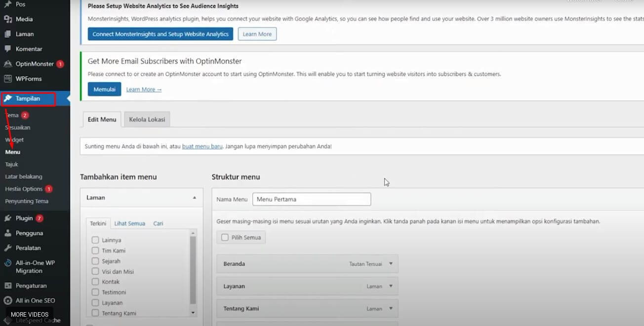Click the Media icon in sidebar
This screenshot has width=644, height=326.
coord(7,19)
